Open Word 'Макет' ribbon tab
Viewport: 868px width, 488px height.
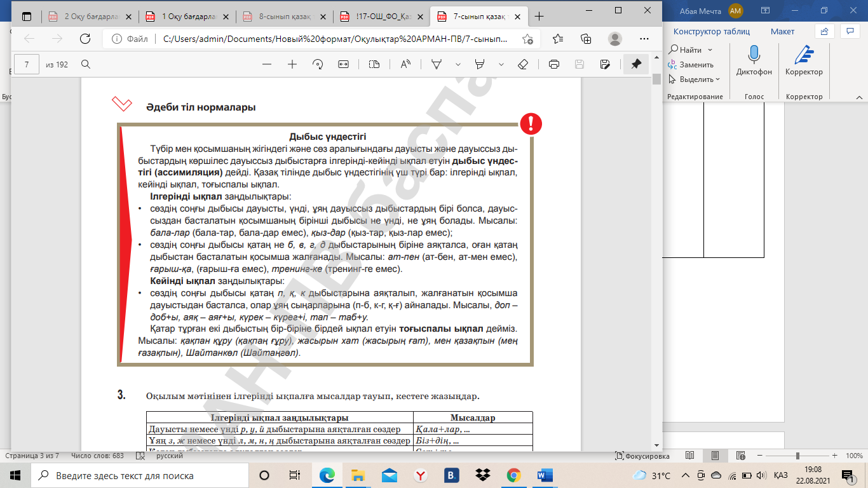pos(782,31)
